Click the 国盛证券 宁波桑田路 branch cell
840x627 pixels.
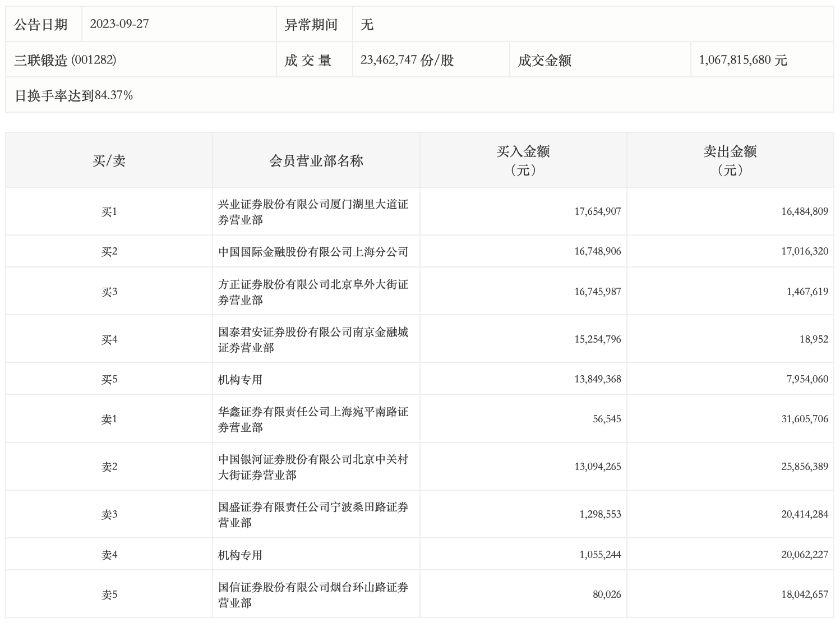(313, 514)
